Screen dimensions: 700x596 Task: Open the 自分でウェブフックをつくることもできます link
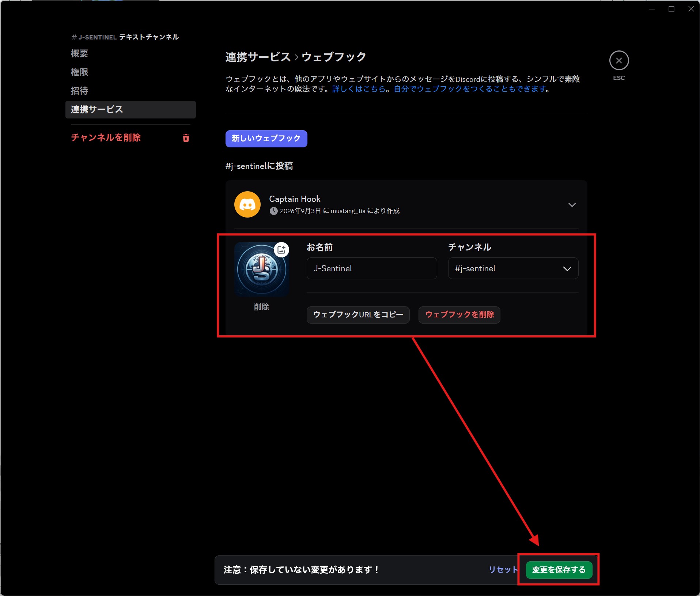[x=470, y=89]
